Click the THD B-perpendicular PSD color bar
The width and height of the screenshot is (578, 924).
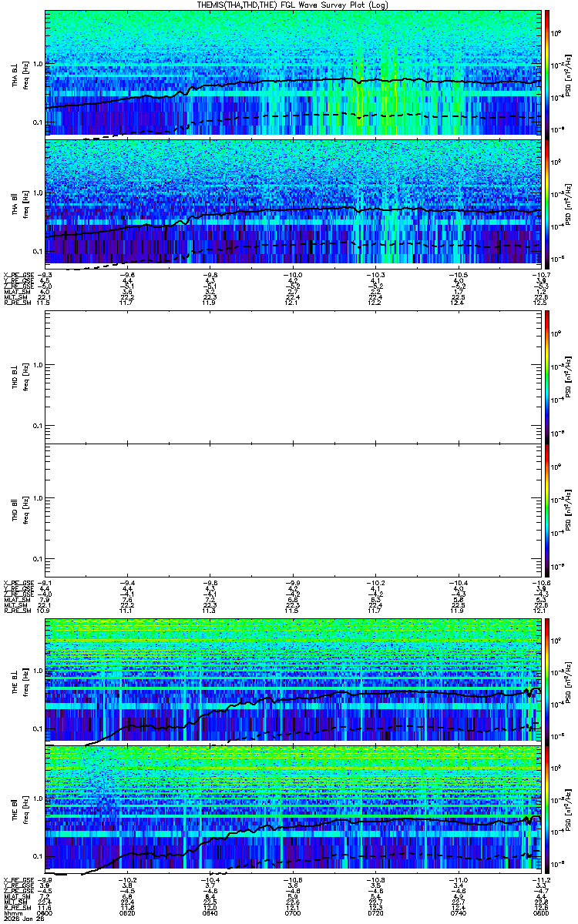pos(547,376)
